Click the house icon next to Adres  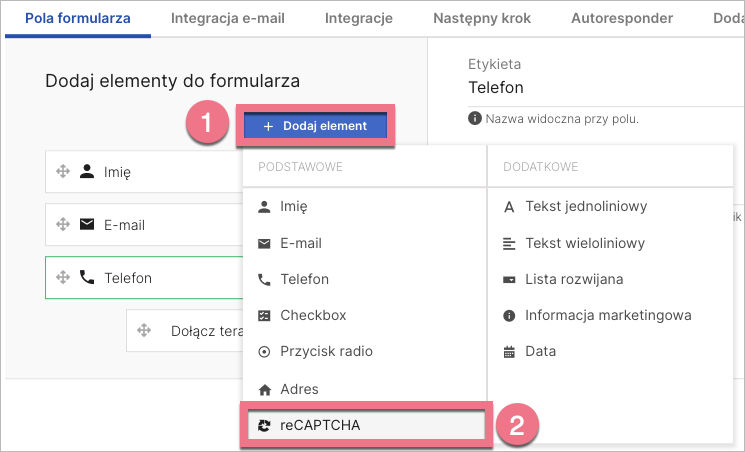pos(264,389)
